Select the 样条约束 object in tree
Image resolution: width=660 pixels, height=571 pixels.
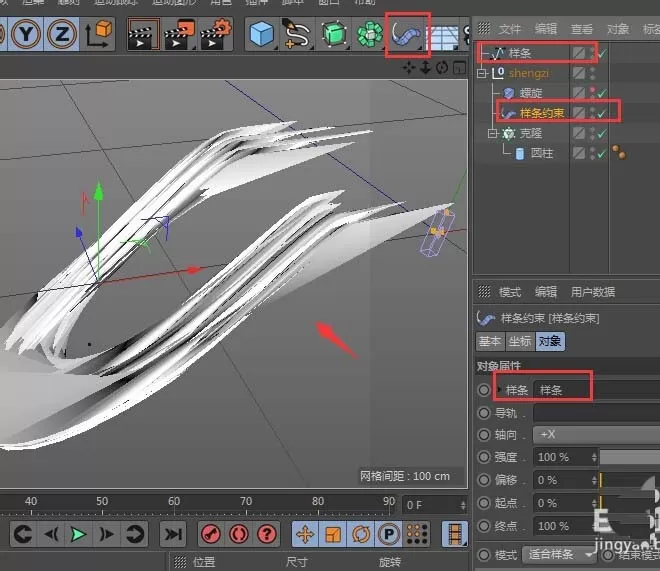[x=542, y=113]
